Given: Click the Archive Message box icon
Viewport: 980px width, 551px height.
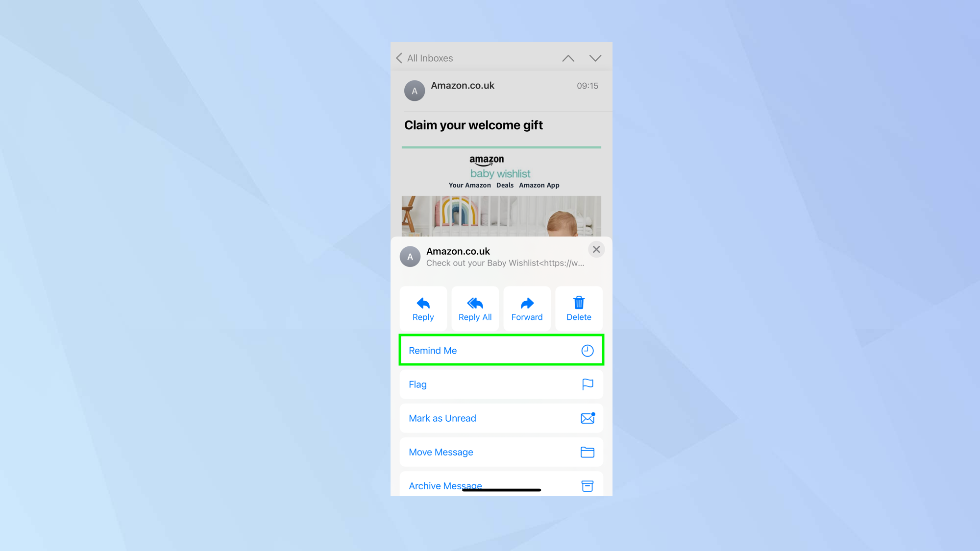Looking at the screenshot, I should pyautogui.click(x=588, y=485).
